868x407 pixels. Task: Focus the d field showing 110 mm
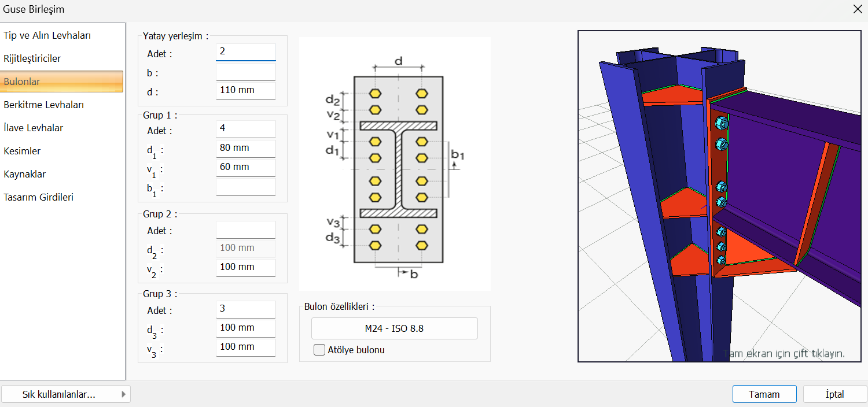click(x=245, y=90)
